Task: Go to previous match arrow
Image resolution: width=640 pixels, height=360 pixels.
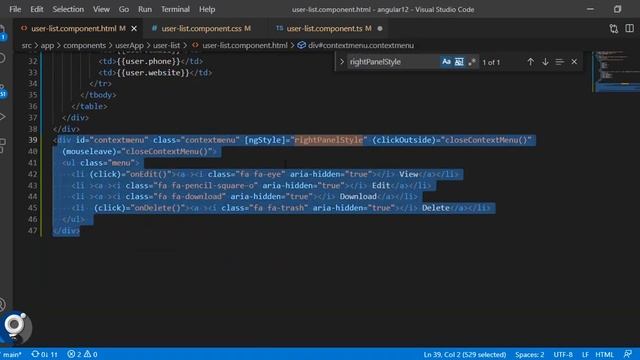Action: point(530,62)
